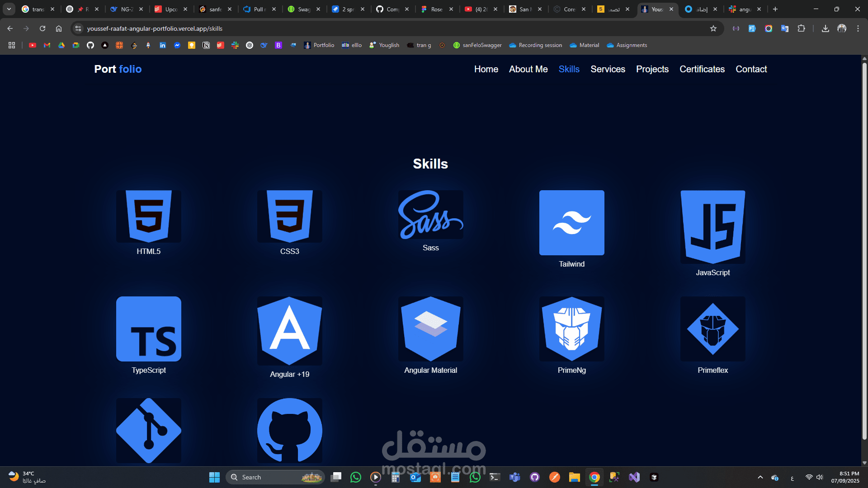This screenshot has height=488, width=868.
Task: Open the Services nav link
Action: pyautogui.click(x=608, y=69)
